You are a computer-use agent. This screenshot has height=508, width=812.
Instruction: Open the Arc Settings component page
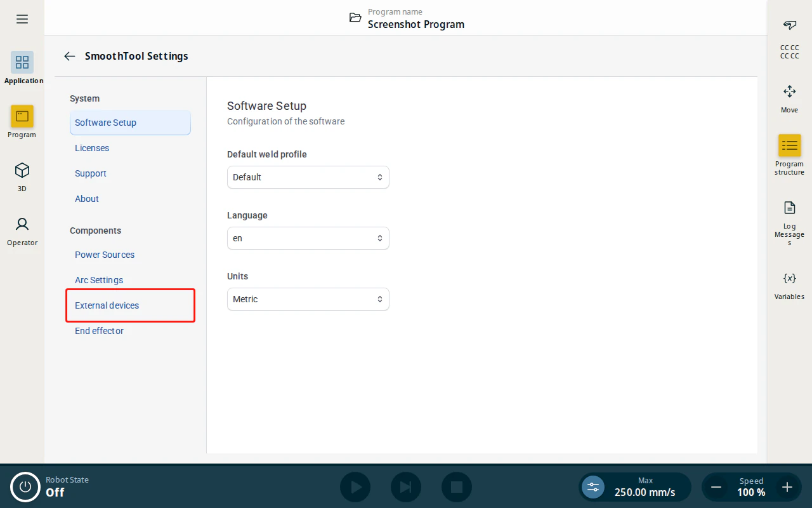(130, 280)
